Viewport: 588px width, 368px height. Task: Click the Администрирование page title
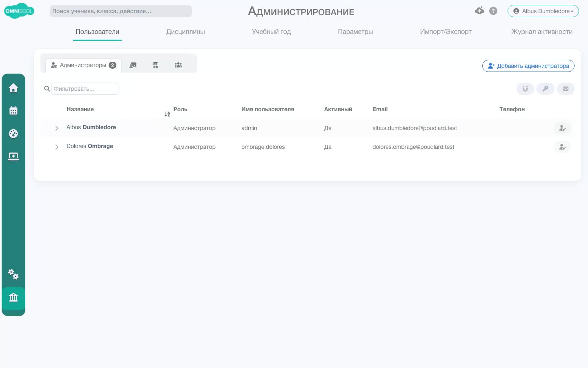click(301, 11)
